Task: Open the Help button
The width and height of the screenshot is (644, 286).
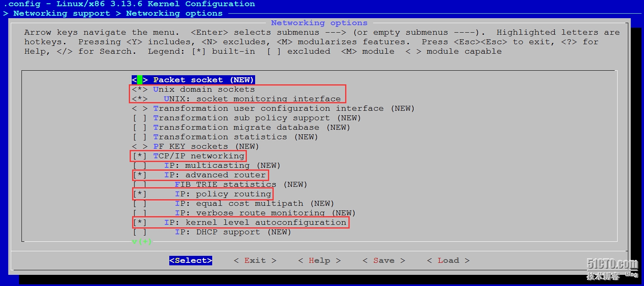Action: click(x=319, y=260)
